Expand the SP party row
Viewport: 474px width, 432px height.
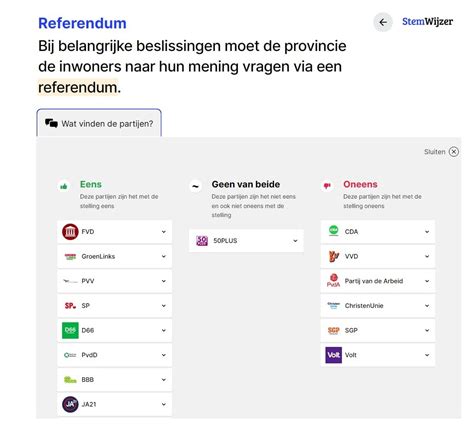(115, 306)
